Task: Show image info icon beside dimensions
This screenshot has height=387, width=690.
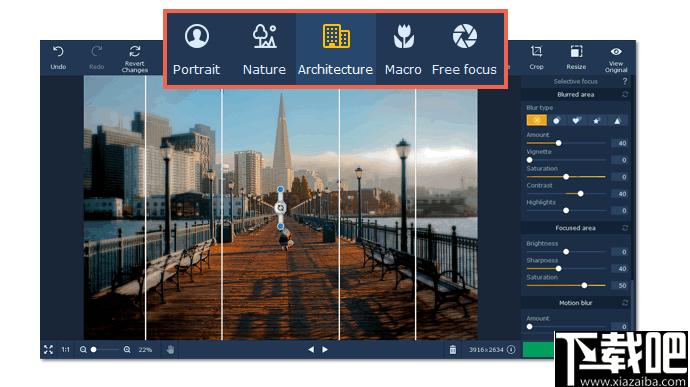Action: (x=511, y=350)
